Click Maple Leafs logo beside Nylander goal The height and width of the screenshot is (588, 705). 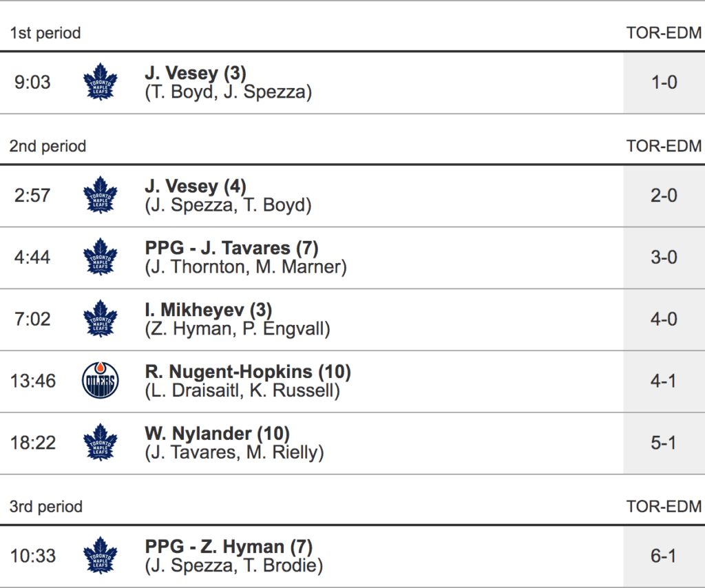click(x=100, y=443)
